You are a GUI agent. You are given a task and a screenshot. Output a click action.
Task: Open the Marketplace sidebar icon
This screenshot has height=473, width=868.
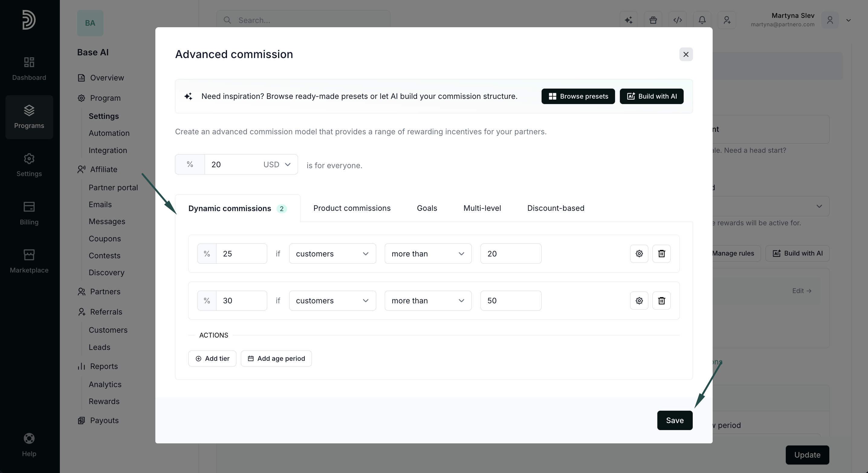click(29, 261)
